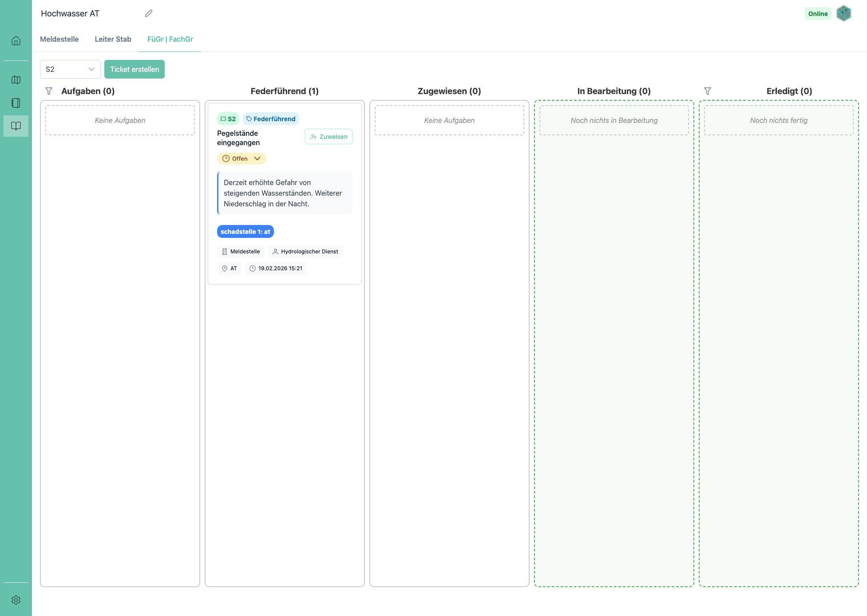Screen dimensions: 867x616
Task: Filter the Erledigt column
Action: [x=708, y=91]
